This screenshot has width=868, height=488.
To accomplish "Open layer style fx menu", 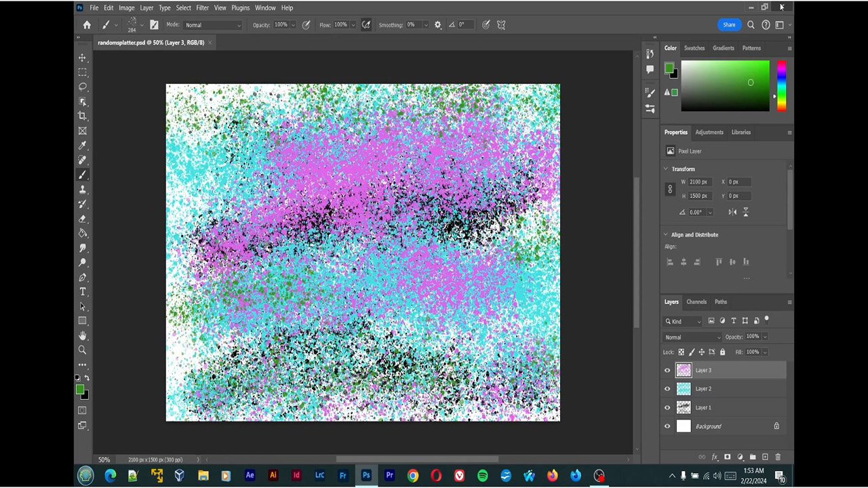I will pyautogui.click(x=715, y=457).
